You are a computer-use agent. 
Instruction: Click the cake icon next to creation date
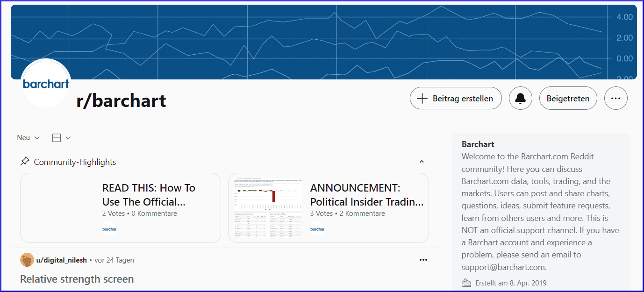(x=466, y=283)
